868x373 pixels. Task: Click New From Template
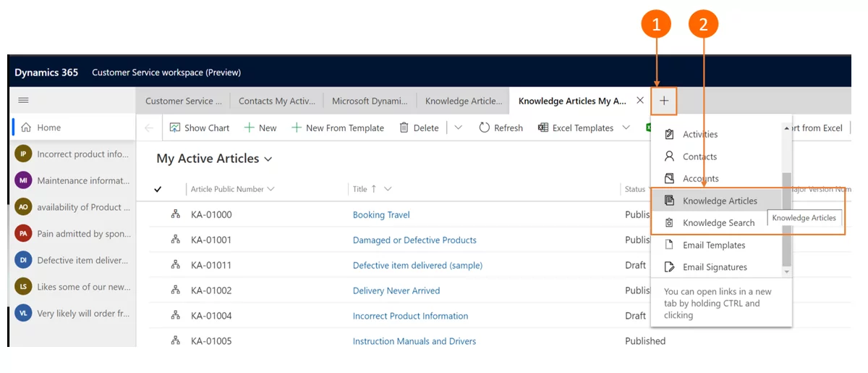(x=337, y=127)
